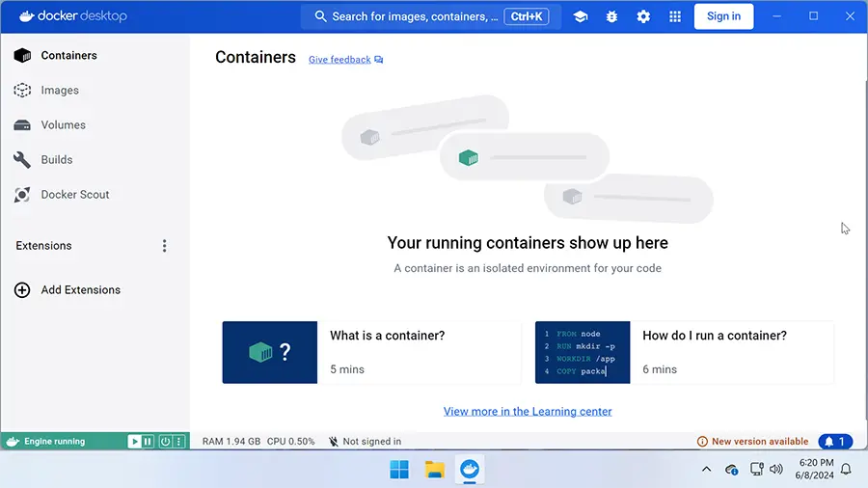Click the Troubleshoot bug icon
The width and height of the screenshot is (868, 488).
pos(611,16)
